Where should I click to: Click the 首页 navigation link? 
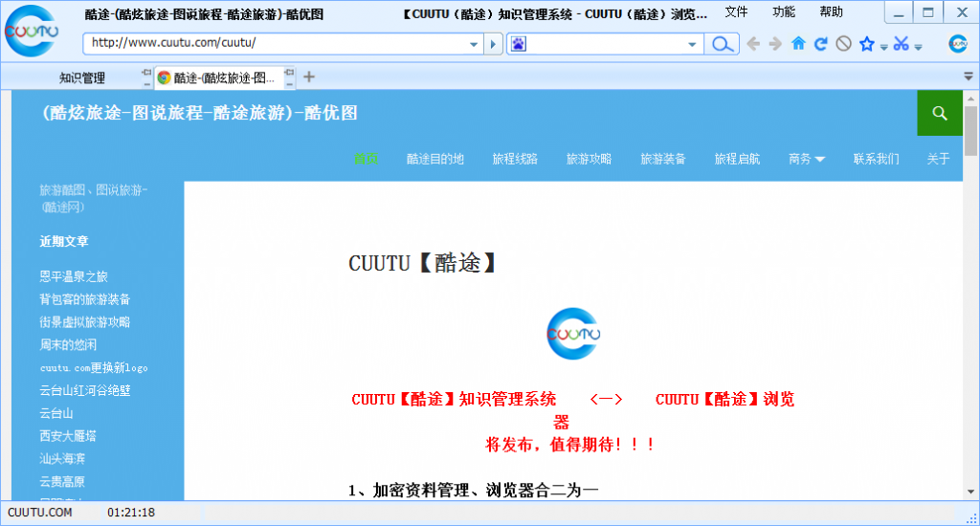367,160
